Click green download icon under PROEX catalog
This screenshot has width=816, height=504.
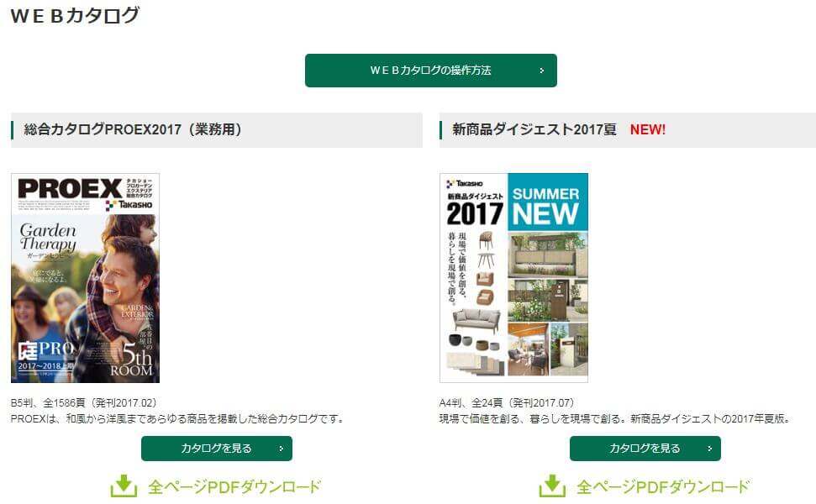[x=124, y=486]
